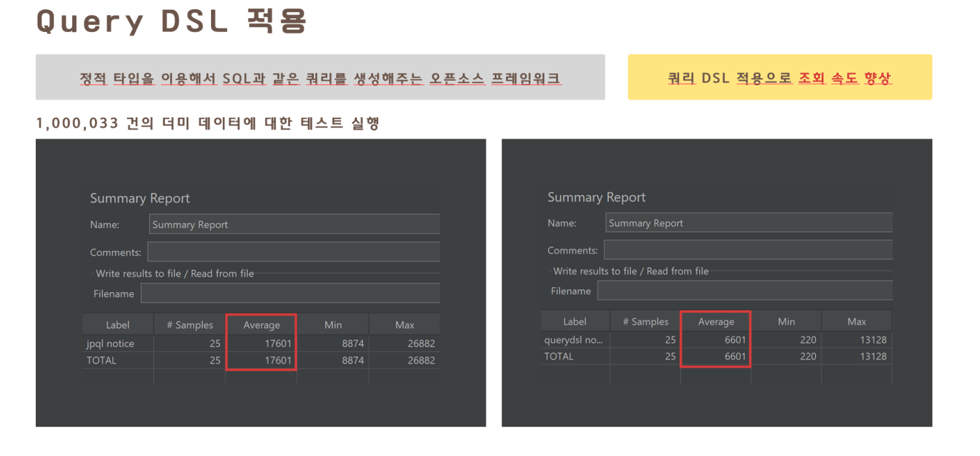Click the Filename field in the querydsl report

pyautogui.click(x=745, y=291)
